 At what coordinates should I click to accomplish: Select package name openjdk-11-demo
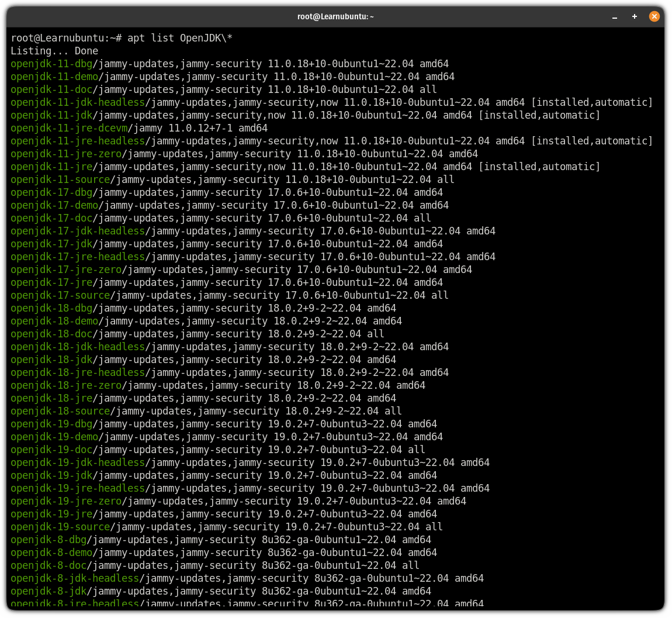(54, 77)
